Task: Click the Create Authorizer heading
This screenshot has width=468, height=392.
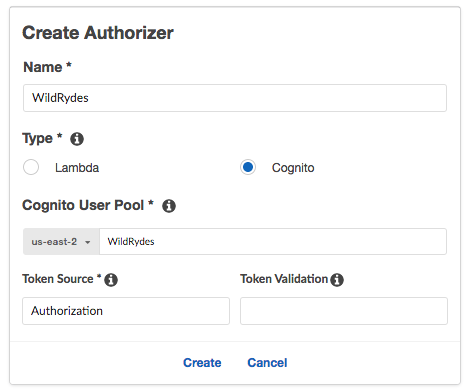Action: pos(98,33)
